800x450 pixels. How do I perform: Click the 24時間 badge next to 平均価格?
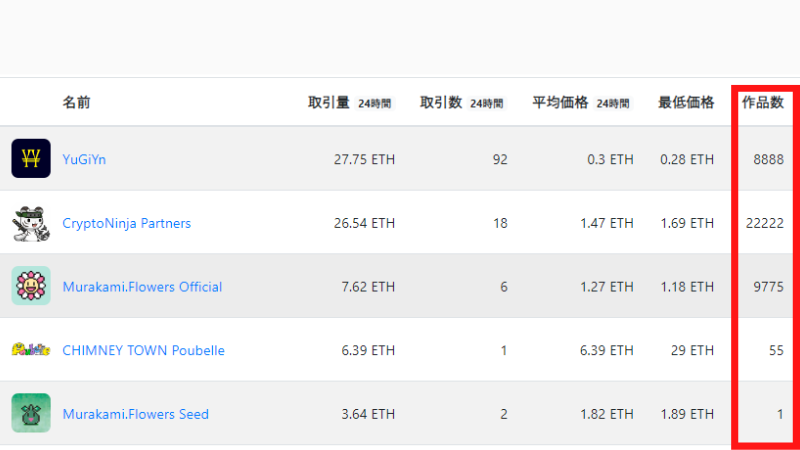click(613, 104)
